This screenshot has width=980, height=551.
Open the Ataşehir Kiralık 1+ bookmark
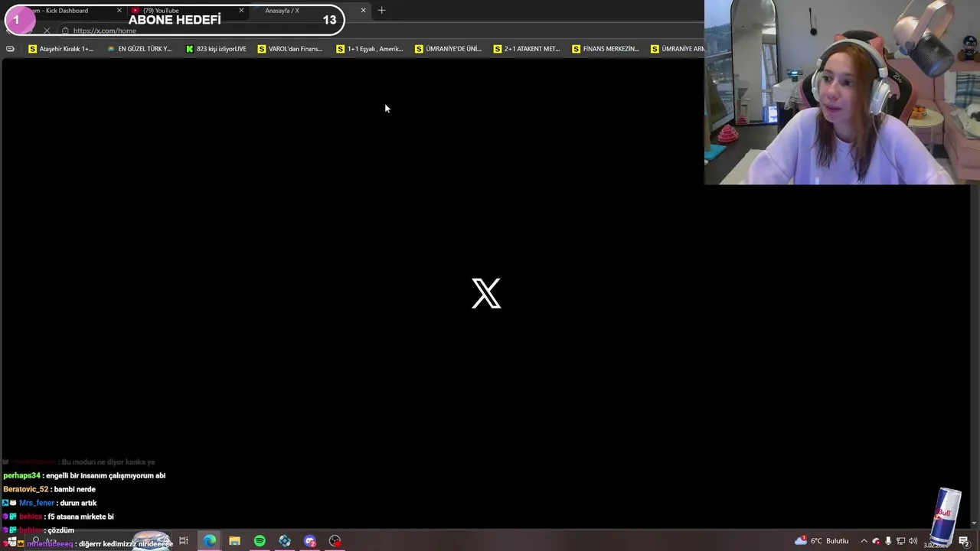tap(60, 49)
